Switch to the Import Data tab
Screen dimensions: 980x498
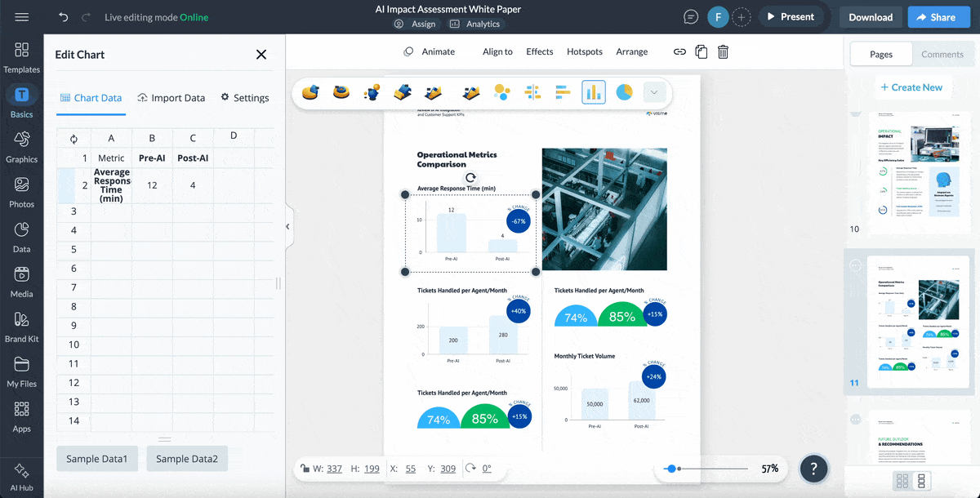[171, 97]
